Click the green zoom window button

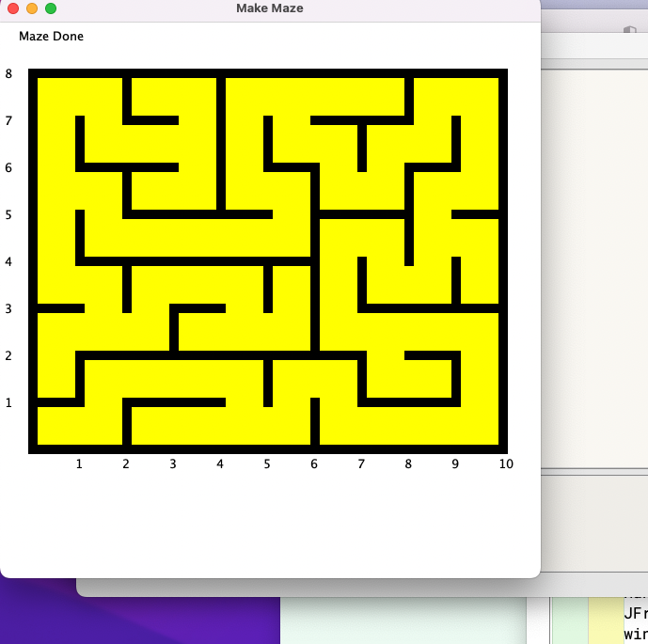pyautogui.click(x=51, y=8)
